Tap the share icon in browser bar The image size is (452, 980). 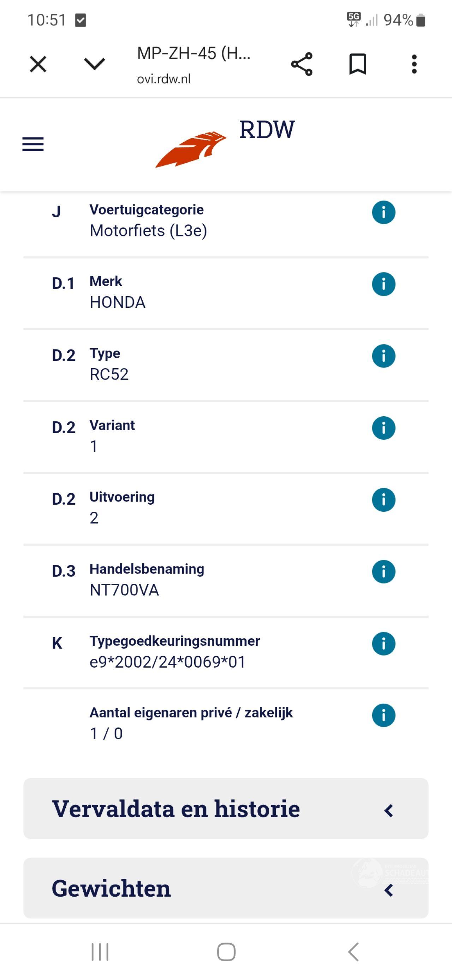tap(302, 64)
